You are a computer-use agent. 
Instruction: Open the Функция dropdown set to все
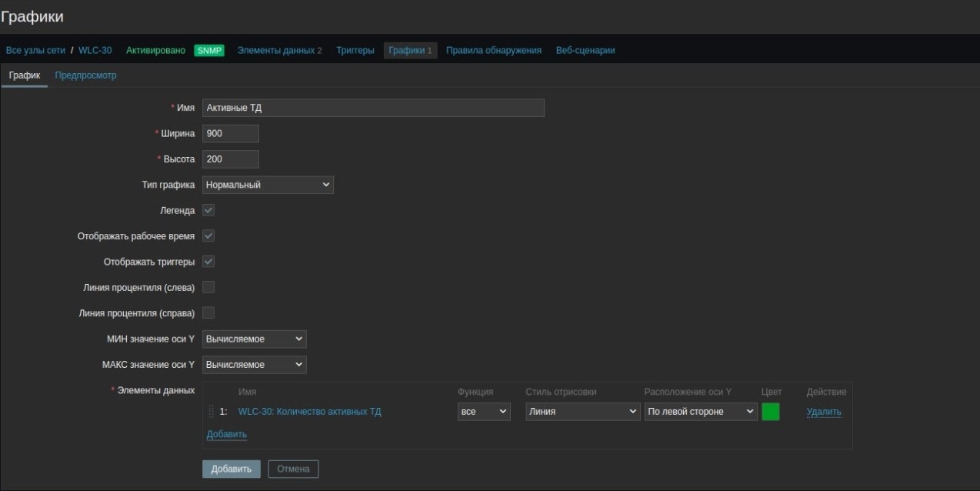coord(484,412)
